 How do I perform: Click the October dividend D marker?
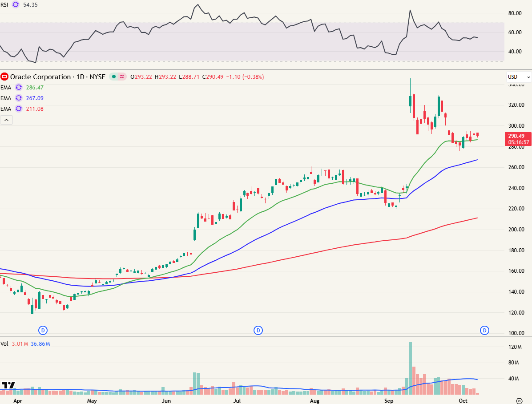484,330
